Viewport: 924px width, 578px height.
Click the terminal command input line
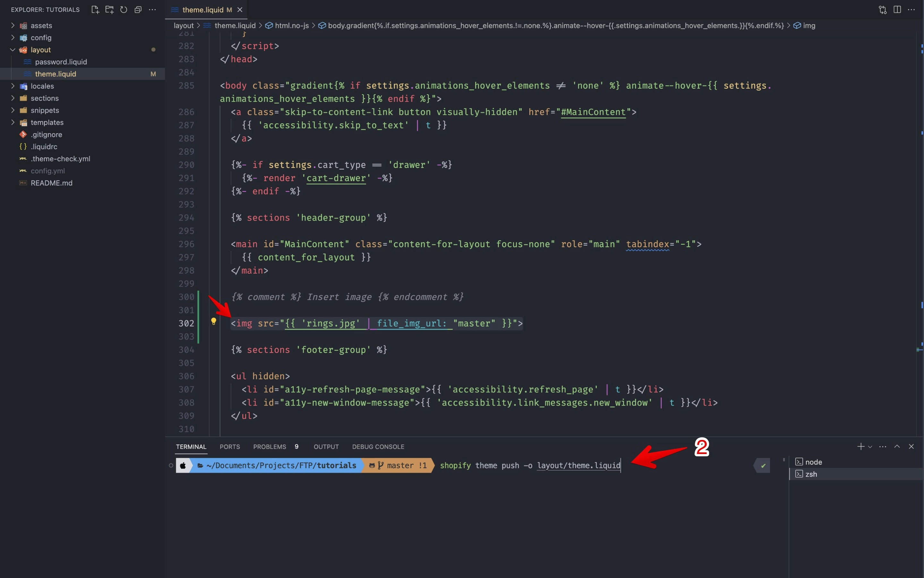(x=530, y=466)
